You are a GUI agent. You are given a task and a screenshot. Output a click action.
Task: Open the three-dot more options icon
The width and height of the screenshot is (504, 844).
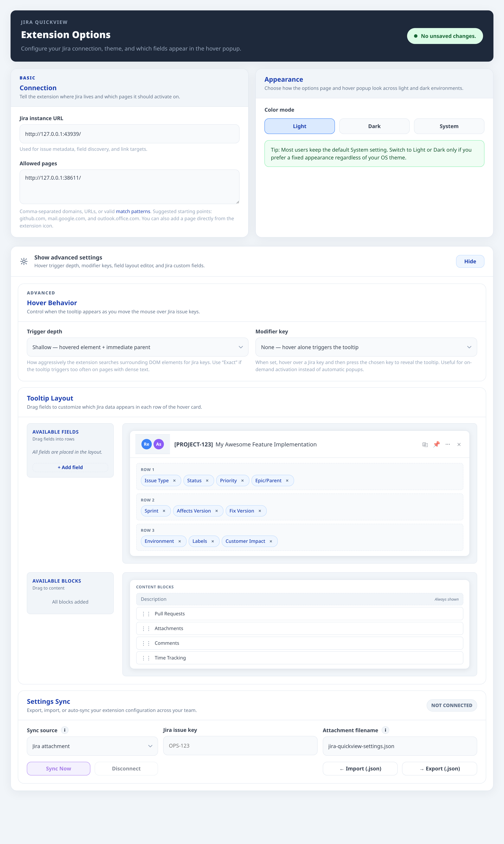click(x=448, y=444)
